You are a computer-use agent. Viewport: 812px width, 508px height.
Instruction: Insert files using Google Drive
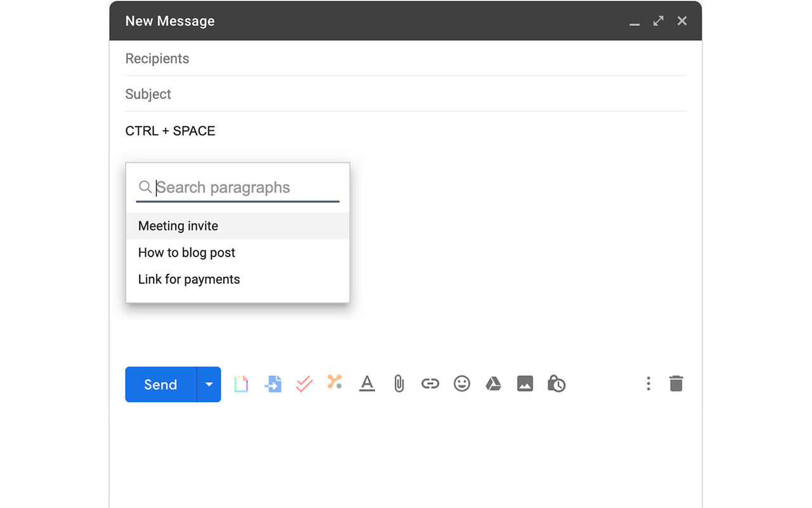coord(493,384)
